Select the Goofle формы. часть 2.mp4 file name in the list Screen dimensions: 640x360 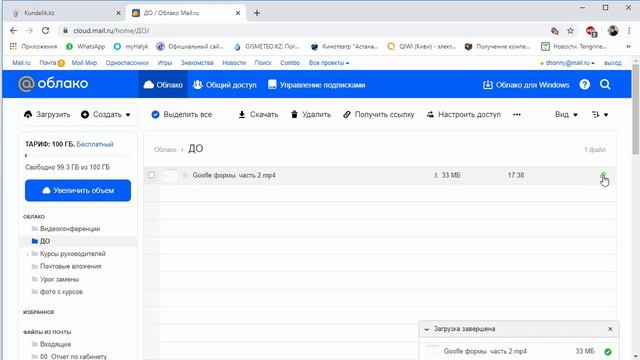tap(234, 175)
